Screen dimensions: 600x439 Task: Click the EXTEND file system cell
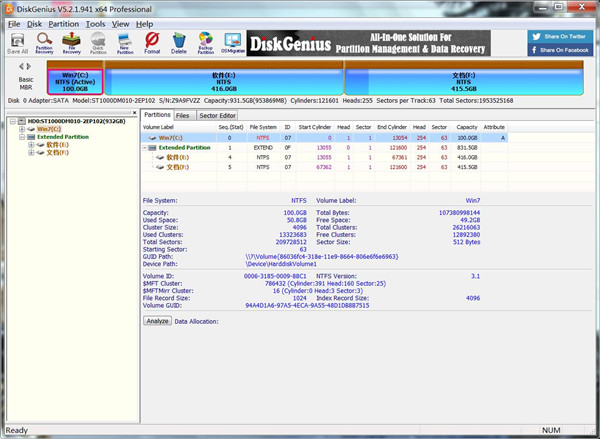tap(263, 148)
